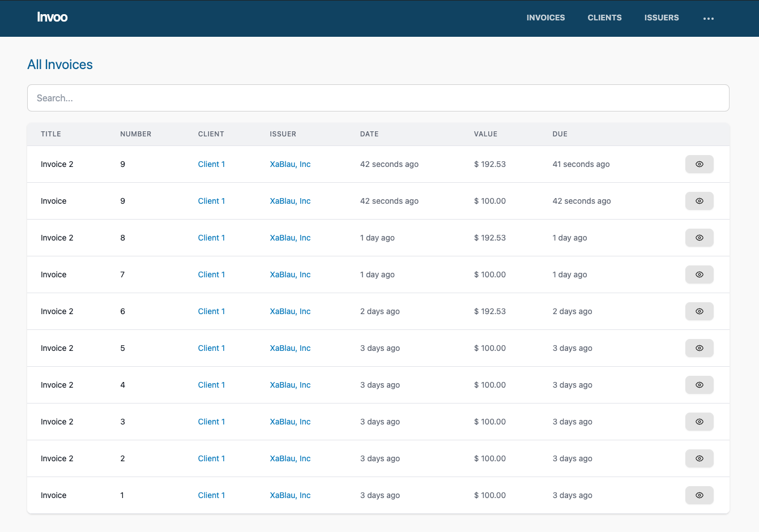Focus the invoice Search field
Viewport: 759px width, 532px height.
coord(378,98)
